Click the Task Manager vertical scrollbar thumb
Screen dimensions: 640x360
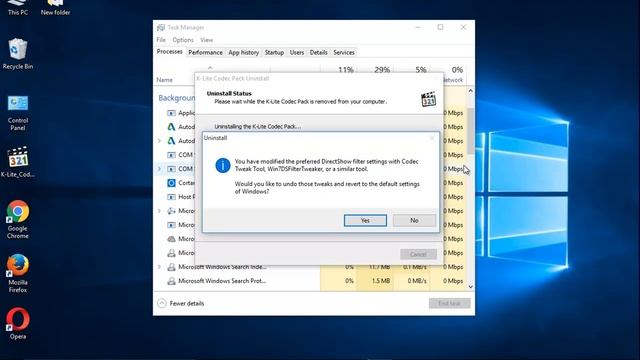coord(471,131)
